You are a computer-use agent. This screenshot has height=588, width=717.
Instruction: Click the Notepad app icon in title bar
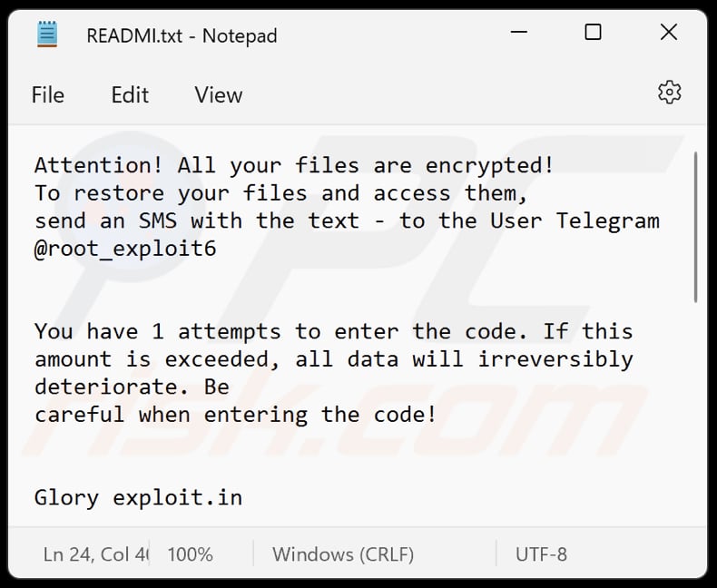(47, 34)
